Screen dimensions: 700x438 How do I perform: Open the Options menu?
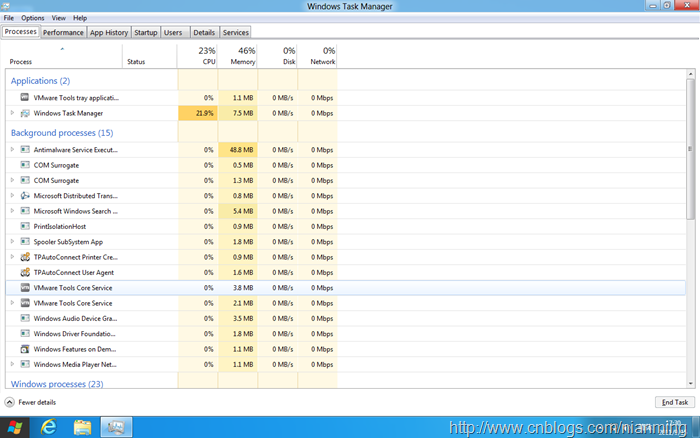tap(33, 18)
